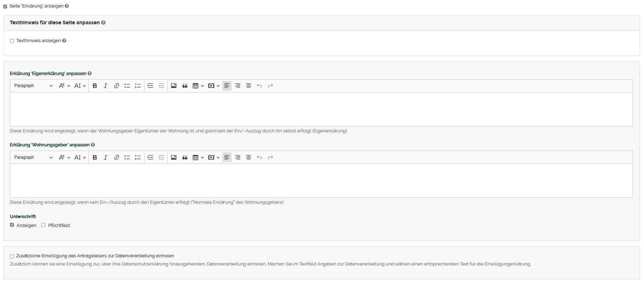Enable the 'Texthinweis anzeigen' checkbox
Image resolution: width=644 pixels, height=283 pixels.
tap(12, 41)
